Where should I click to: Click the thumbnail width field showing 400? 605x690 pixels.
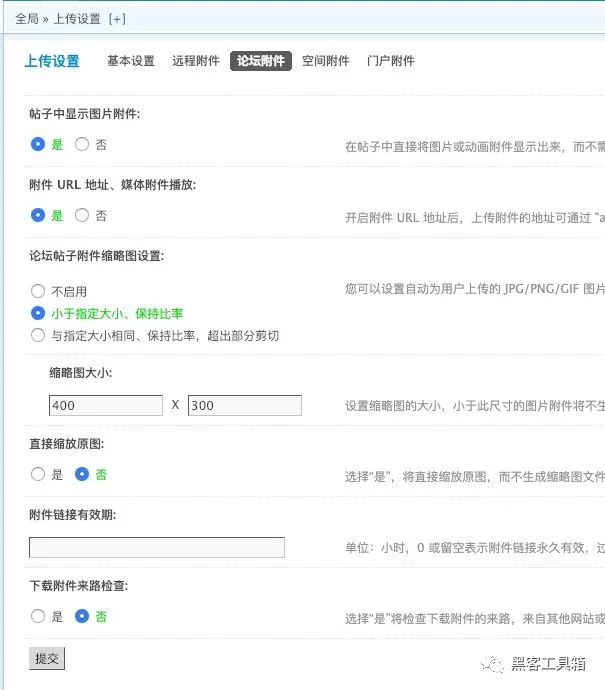(x=105, y=405)
